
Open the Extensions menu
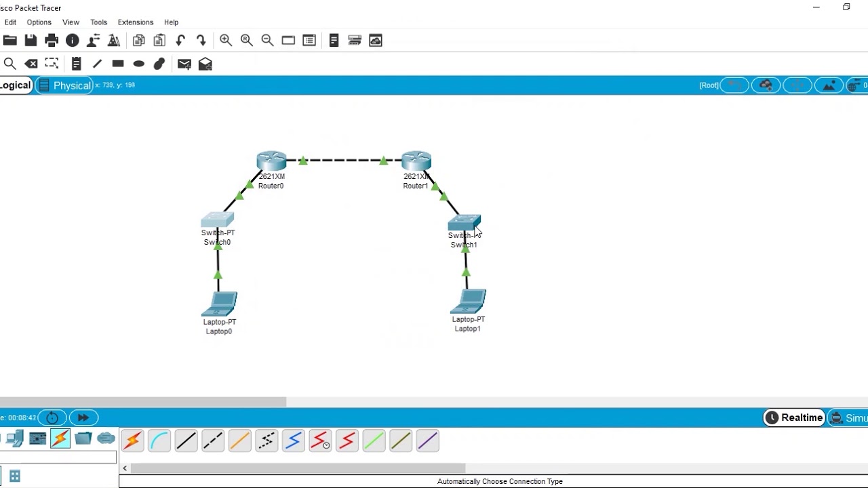point(136,22)
